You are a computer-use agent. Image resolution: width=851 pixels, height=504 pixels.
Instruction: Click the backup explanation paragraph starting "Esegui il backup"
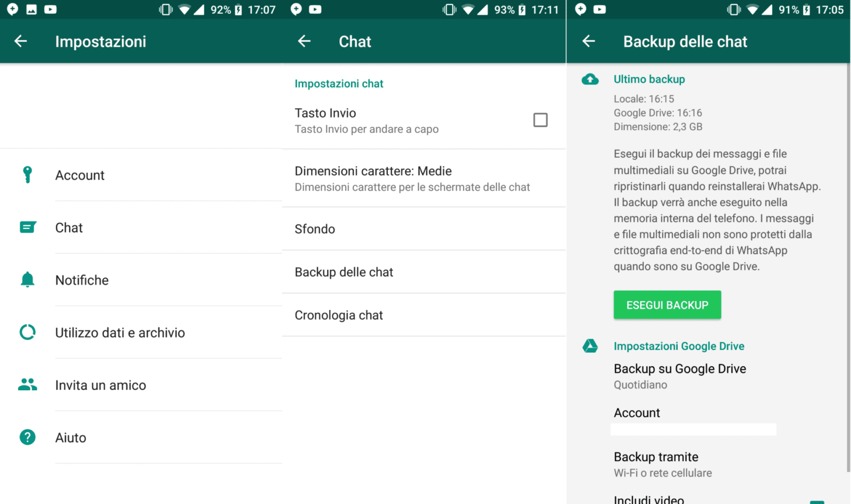pos(717,210)
